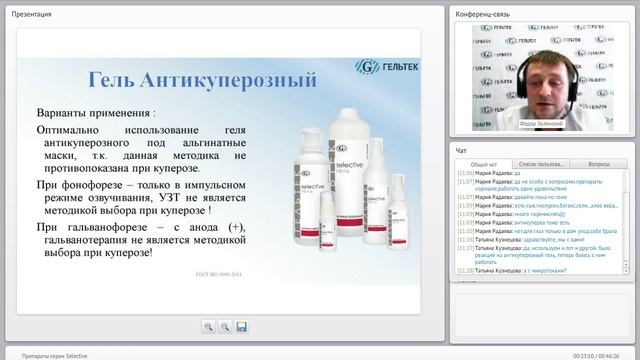Click the chat scrollbar up arrow

(x=626, y=265)
